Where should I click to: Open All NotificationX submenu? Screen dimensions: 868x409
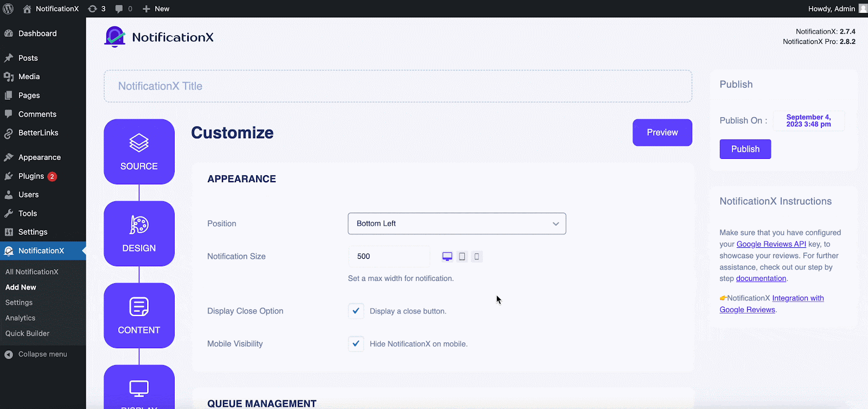coord(32,272)
